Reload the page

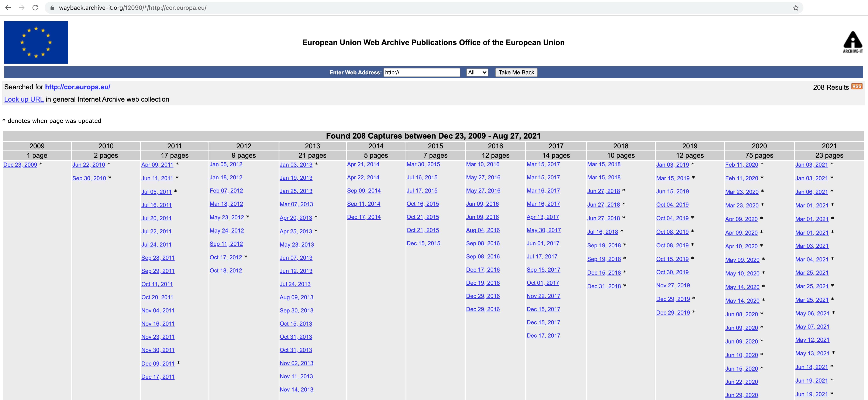[x=35, y=7]
